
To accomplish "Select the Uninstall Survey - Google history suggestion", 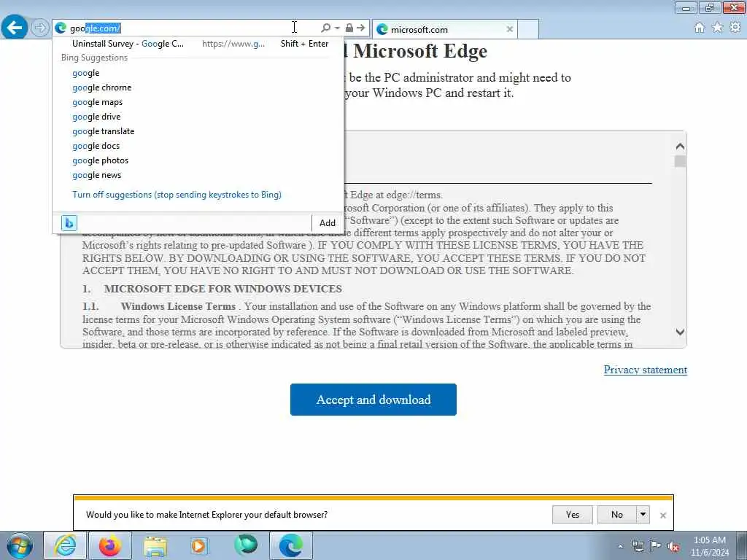I will pyautogui.click(x=200, y=44).
